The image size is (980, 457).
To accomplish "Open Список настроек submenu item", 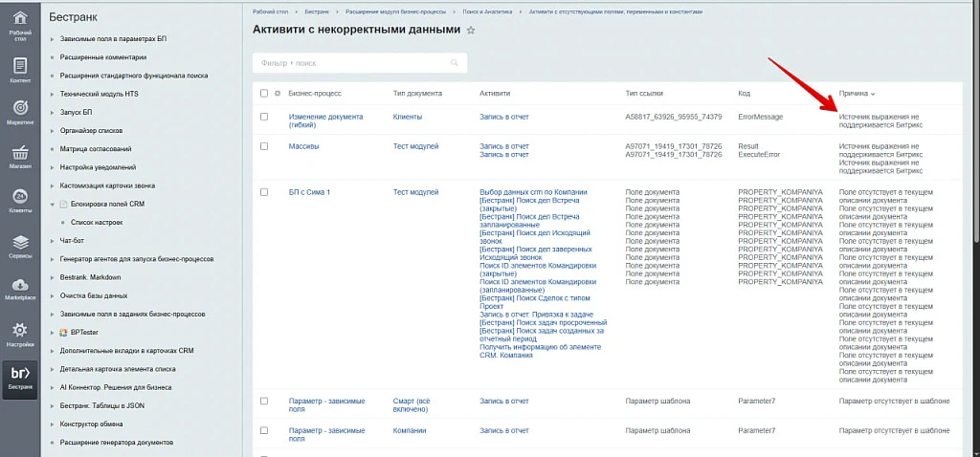I will tap(97, 222).
